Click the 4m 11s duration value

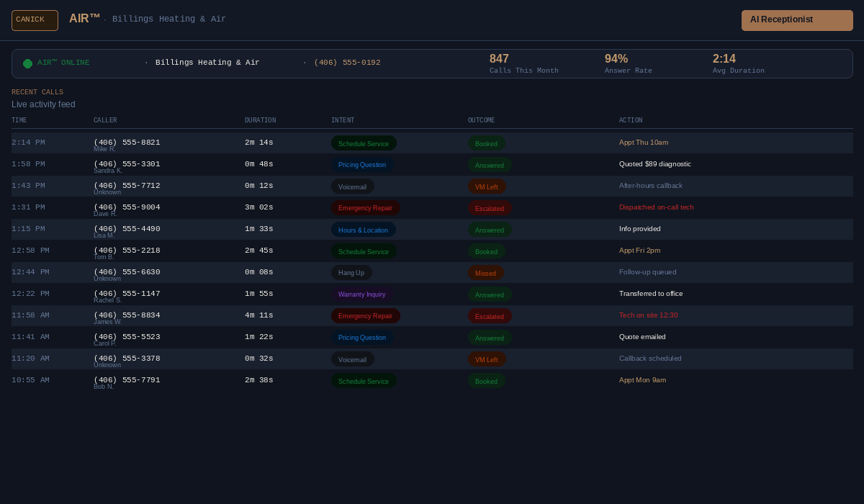tap(259, 315)
